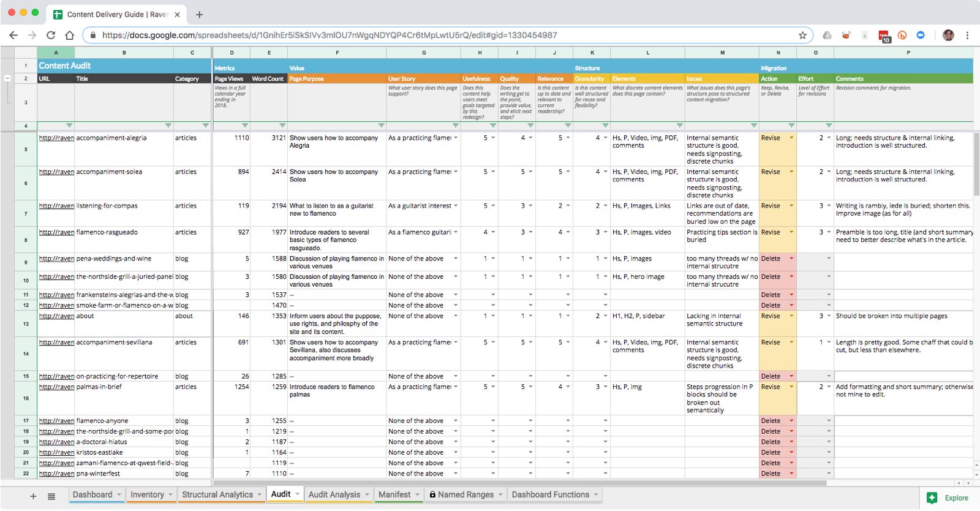Viewport: 980px width, 511px height.
Task: Open the All Sheets list icon
Action: [x=51, y=496]
